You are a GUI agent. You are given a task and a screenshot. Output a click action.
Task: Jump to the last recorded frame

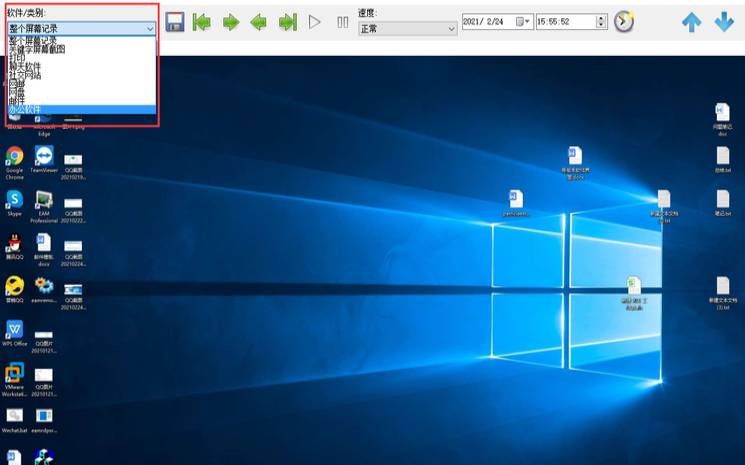coord(288,22)
